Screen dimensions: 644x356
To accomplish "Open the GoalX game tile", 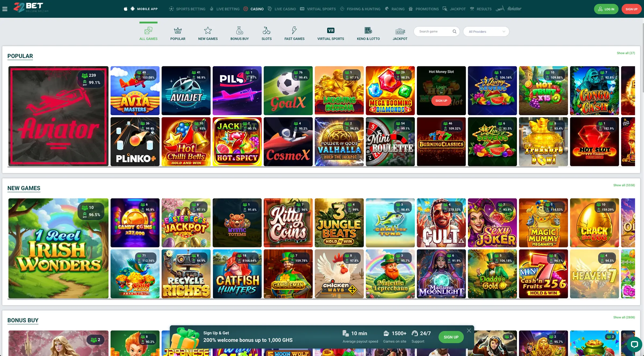I will [x=288, y=91].
